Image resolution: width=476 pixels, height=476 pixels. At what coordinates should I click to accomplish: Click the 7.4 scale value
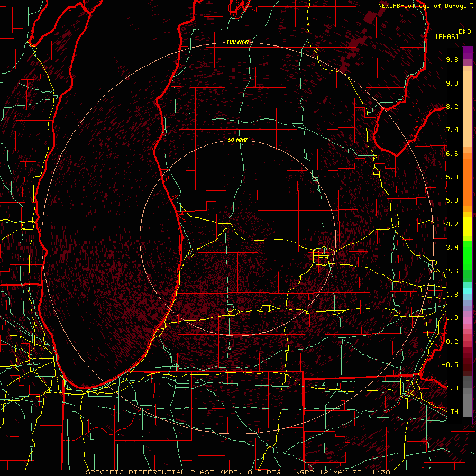452,130
